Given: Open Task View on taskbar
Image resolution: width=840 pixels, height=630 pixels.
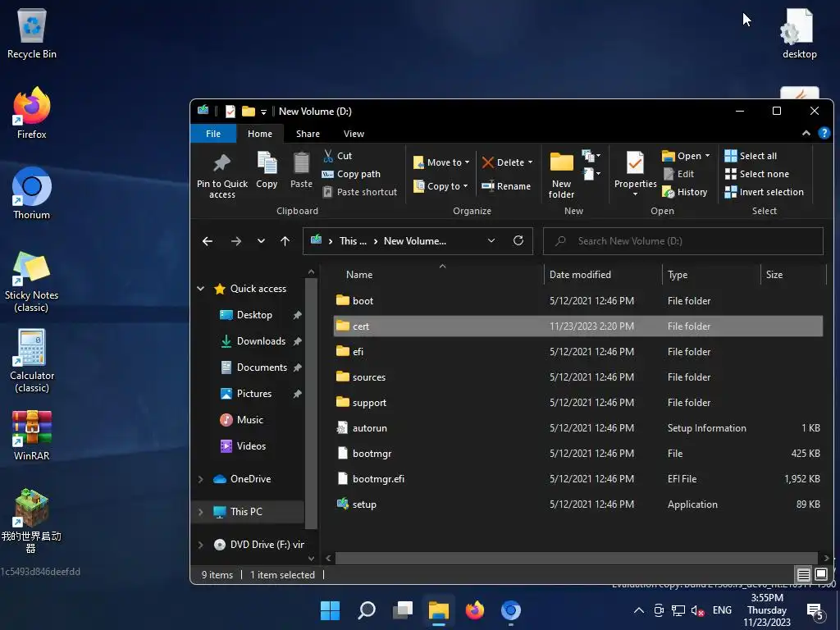Looking at the screenshot, I should 402,610.
